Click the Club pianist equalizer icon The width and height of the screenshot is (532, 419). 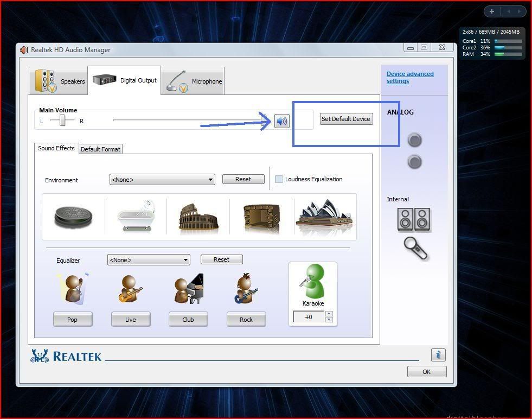pyautogui.click(x=189, y=289)
